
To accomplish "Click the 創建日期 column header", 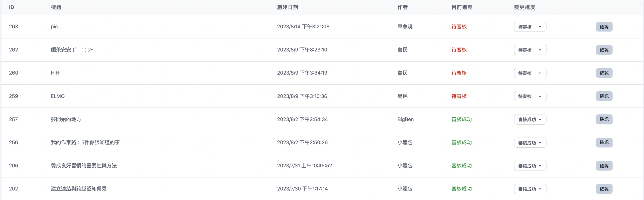I will 287,7.
